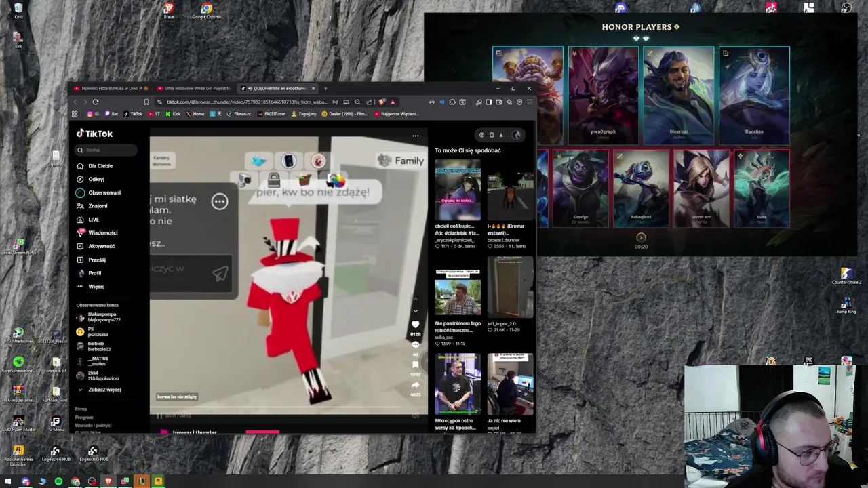
Task: Open Spotify from the taskbar
Action: click(58, 481)
